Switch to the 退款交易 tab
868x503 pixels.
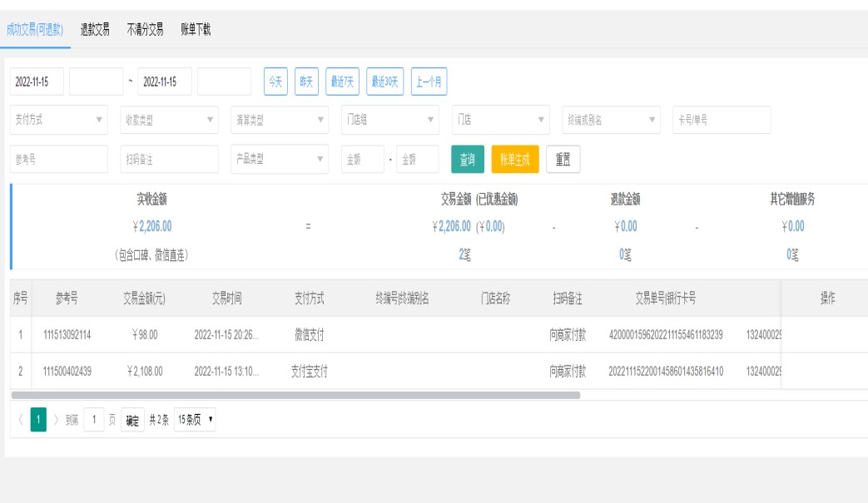tap(100, 30)
